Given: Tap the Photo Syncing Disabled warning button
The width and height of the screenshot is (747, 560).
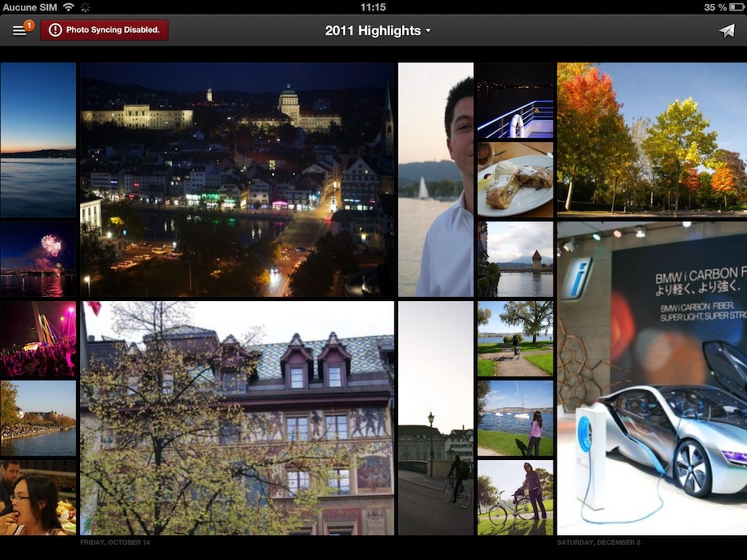Looking at the screenshot, I should click(105, 30).
